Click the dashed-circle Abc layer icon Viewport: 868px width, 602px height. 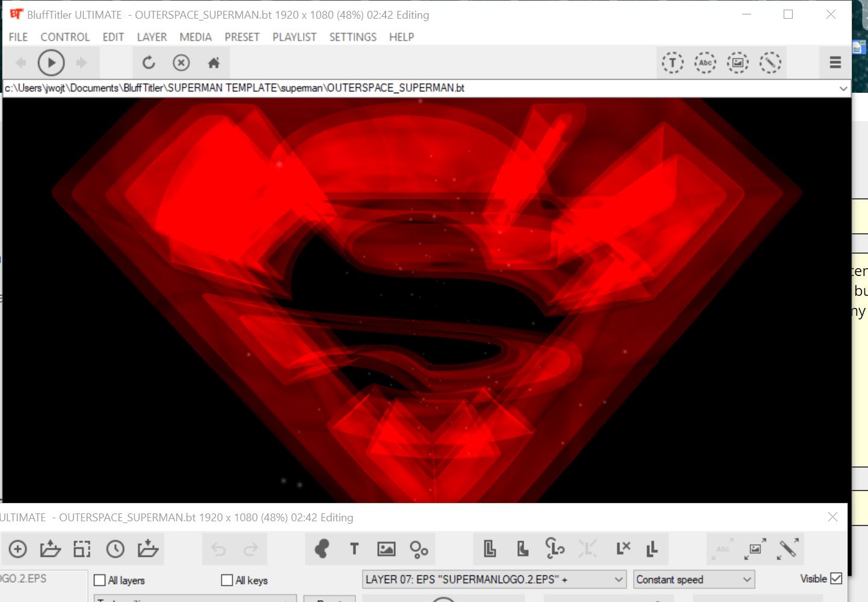pyautogui.click(x=705, y=63)
